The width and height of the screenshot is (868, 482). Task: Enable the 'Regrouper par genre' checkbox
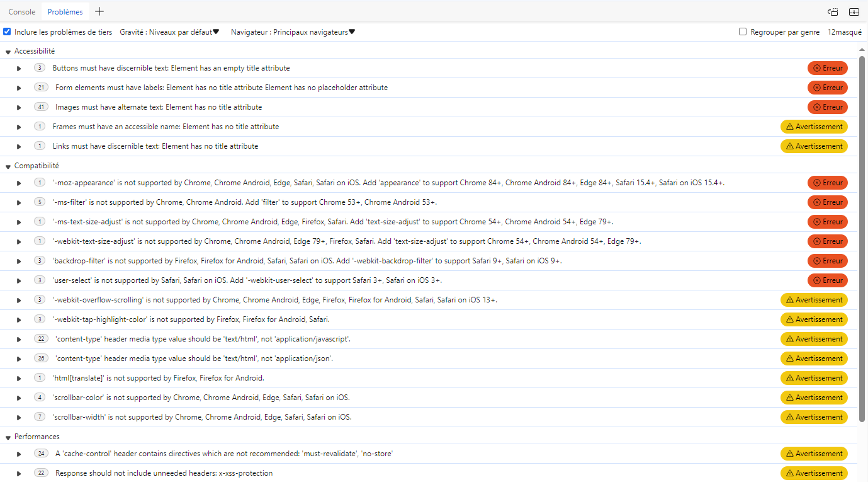pos(743,32)
